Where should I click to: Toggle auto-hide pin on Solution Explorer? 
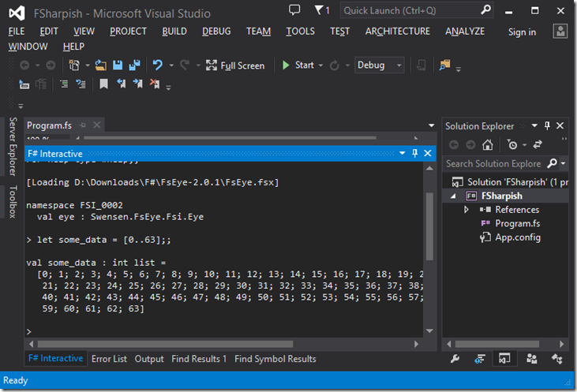tap(547, 125)
